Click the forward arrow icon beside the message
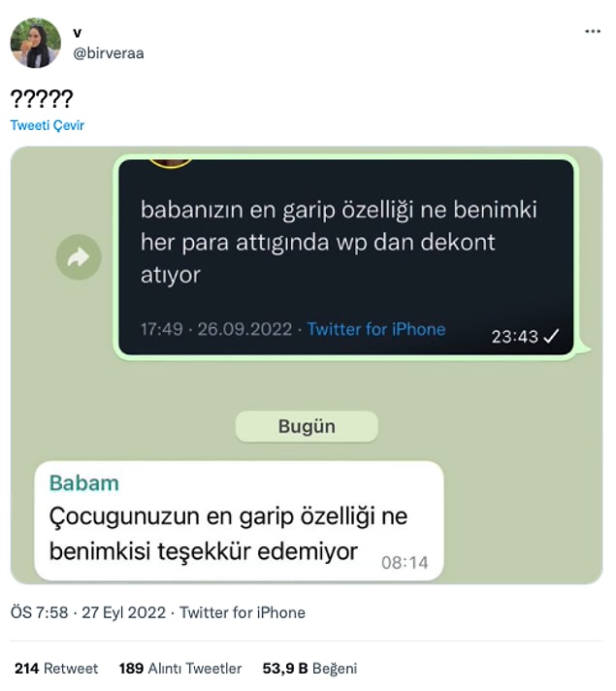The image size is (616, 691). 79,257
